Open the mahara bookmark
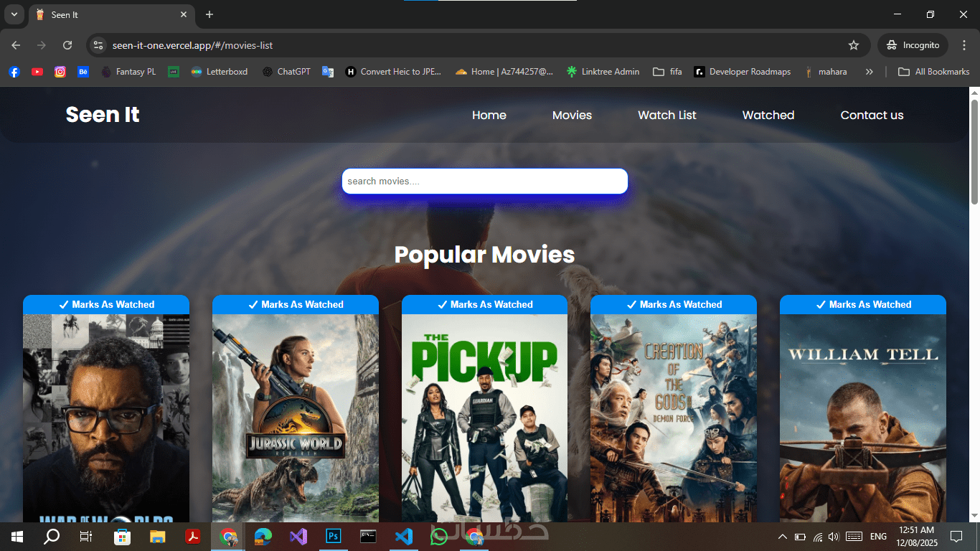Image resolution: width=980 pixels, height=551 pixels. [825, 72]
